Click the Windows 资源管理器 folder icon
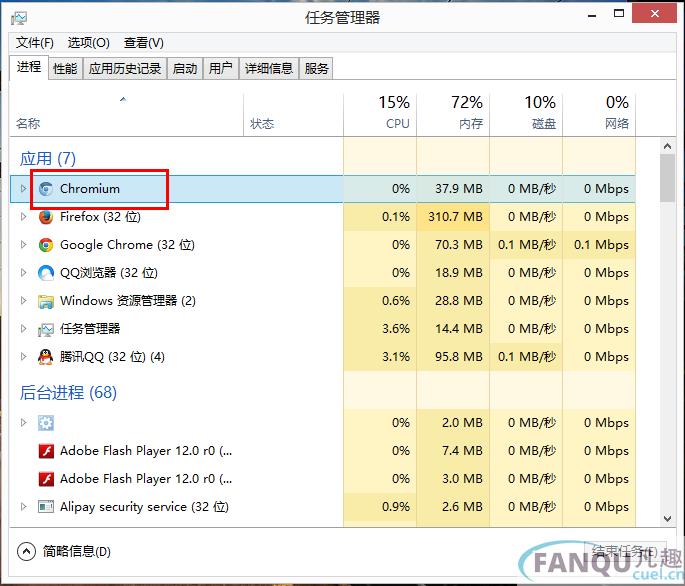The width and height of the screenshot is (685, 586). [46, 301]
